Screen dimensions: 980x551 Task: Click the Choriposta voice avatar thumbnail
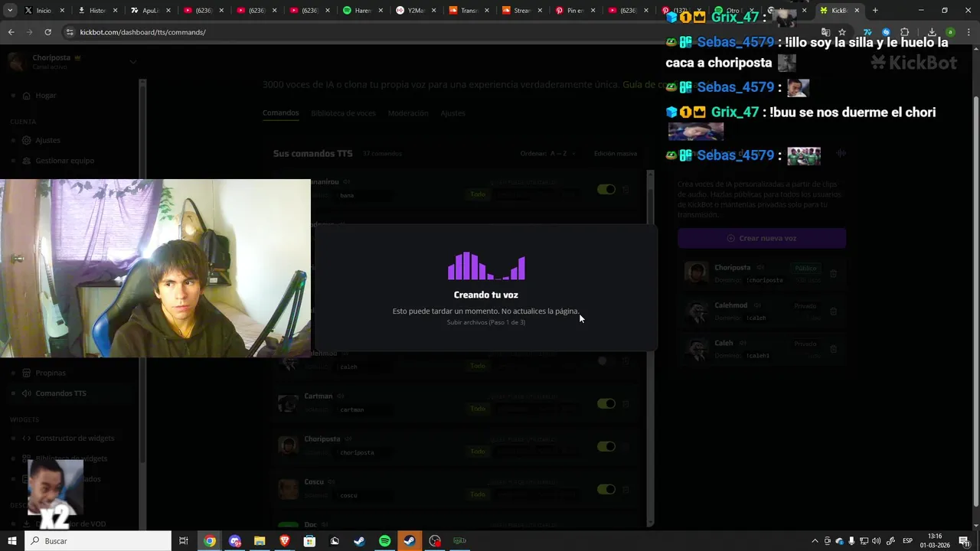coord(696,273)
